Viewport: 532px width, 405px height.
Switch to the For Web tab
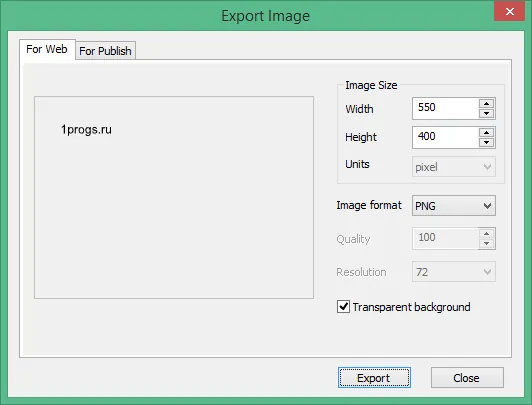[x=47, y=50]
